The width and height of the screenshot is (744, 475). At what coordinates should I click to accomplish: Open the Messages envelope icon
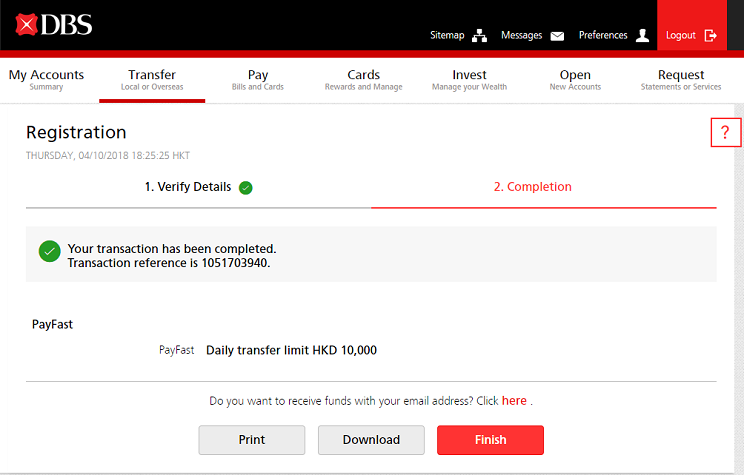pos(557,36)
